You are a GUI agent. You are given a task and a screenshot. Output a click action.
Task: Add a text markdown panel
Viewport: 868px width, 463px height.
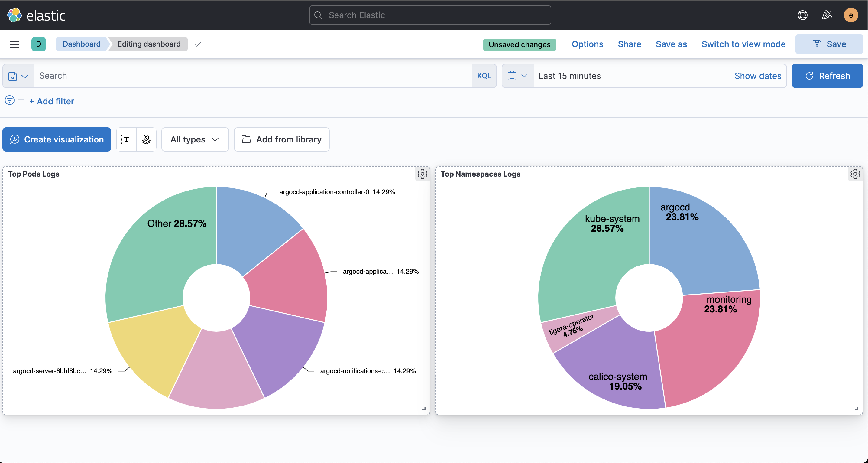126,139
